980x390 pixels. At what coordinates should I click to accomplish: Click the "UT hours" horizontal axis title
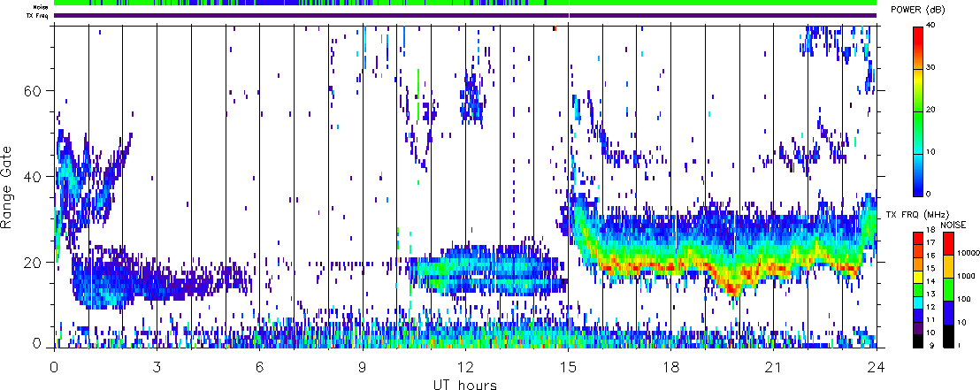465,385
